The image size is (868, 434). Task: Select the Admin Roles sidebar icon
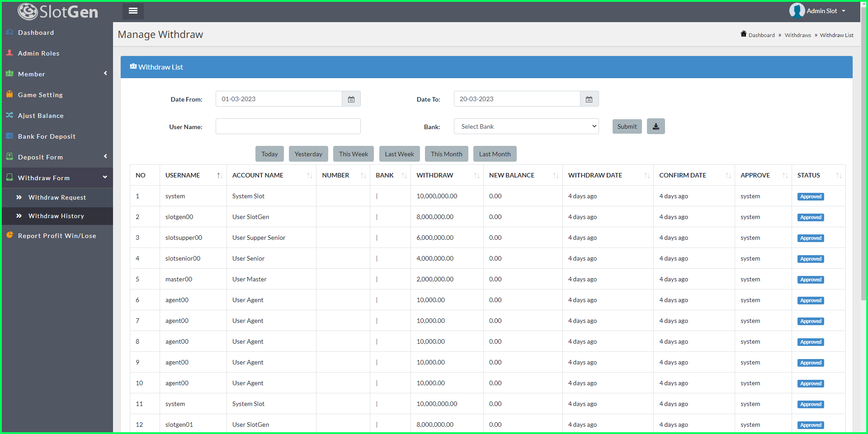coord(9,53)
